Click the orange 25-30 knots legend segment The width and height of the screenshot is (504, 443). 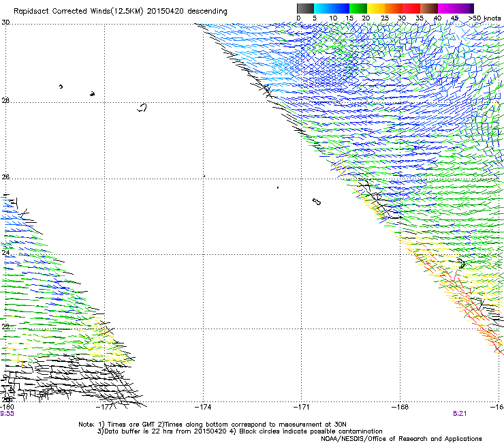(394, 8)
